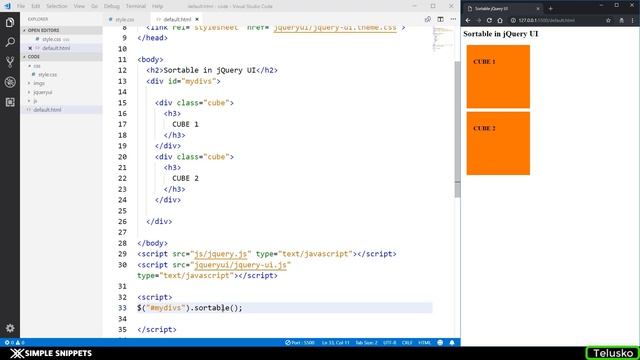This screenshot has height=360, width=640.
Task: Bookmark the page with the star icon
Action: (608, 20)
